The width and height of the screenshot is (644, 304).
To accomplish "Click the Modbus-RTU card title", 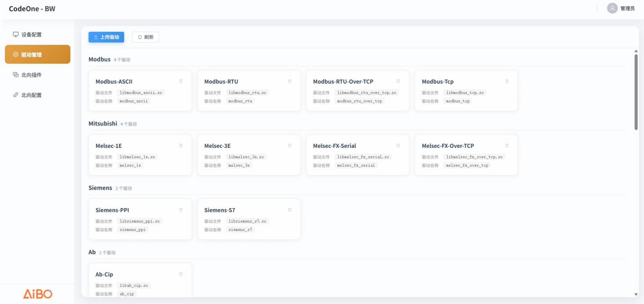I will pos(221,82).
